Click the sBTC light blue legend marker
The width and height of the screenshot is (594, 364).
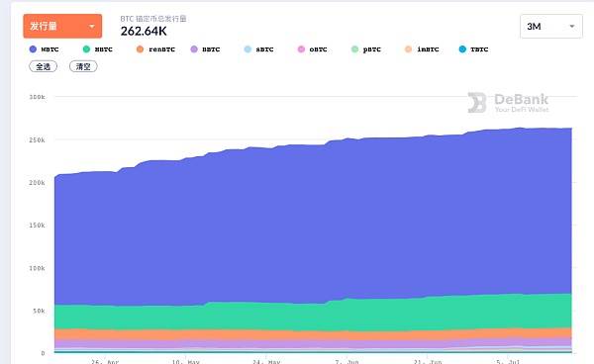point(247,49)
